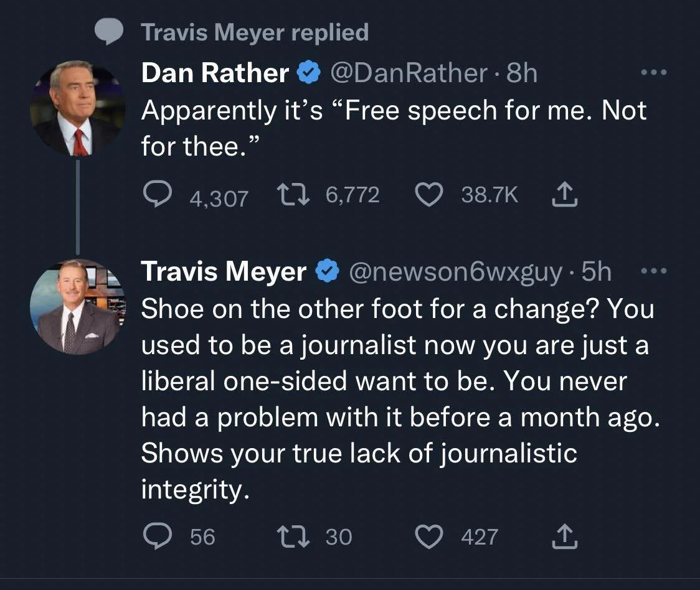700x590 pixels.
Task: Open the 5h timestamp on Travis Meyer's reply
Action: (x=597, y=271)
